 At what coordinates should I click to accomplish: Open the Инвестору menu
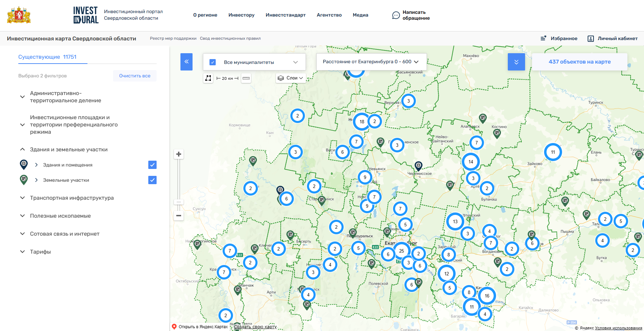(x=241, y=15)
